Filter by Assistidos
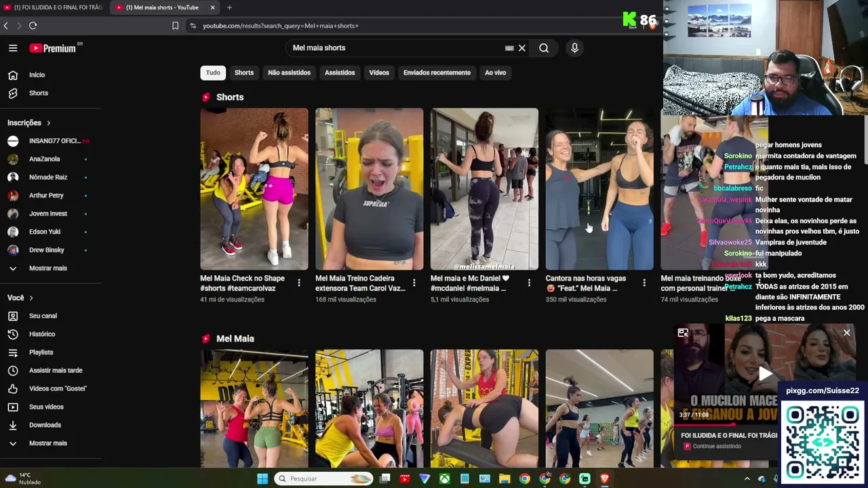 click(x=340, y=73)
